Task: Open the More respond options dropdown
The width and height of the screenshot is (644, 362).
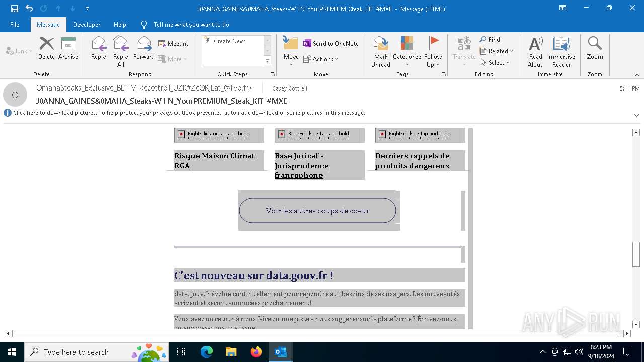Action: point(173,59)
